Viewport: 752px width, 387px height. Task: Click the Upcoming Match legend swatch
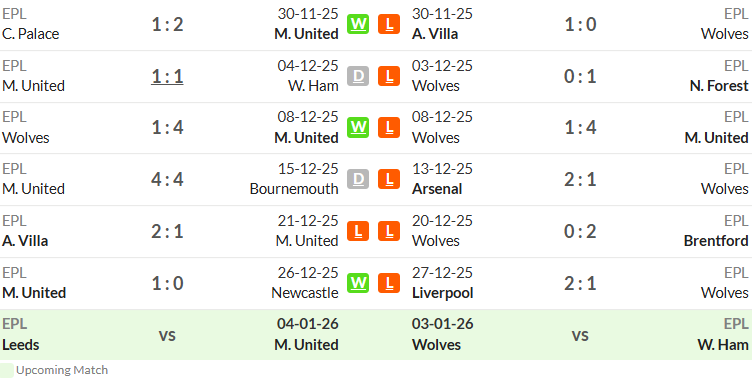click(7, 371)
